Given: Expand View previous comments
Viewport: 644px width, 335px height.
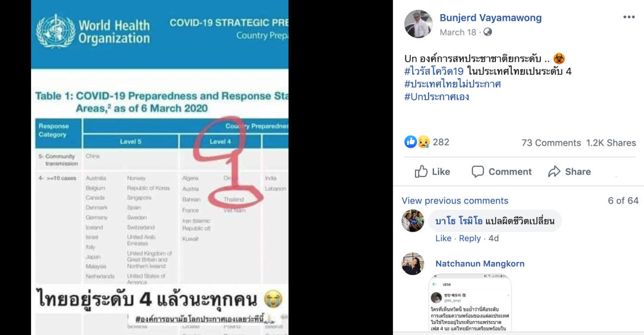Looking at the screenshot, I should tap(455, 201).
